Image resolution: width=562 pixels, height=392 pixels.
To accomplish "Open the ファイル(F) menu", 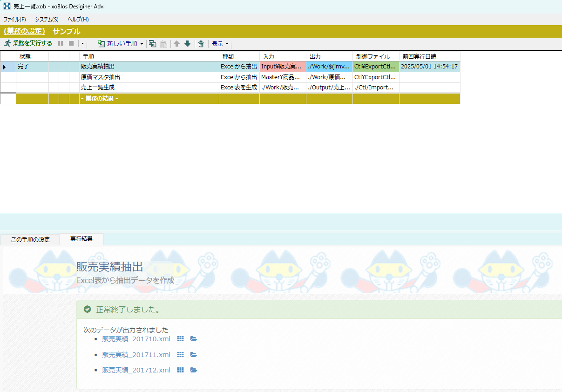I will pyautogui.click(x=15, y=20).
